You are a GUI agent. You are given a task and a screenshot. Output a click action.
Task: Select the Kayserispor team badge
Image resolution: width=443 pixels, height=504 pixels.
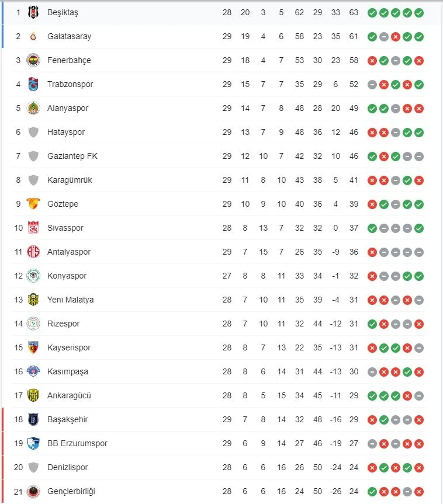coord(33,347)
